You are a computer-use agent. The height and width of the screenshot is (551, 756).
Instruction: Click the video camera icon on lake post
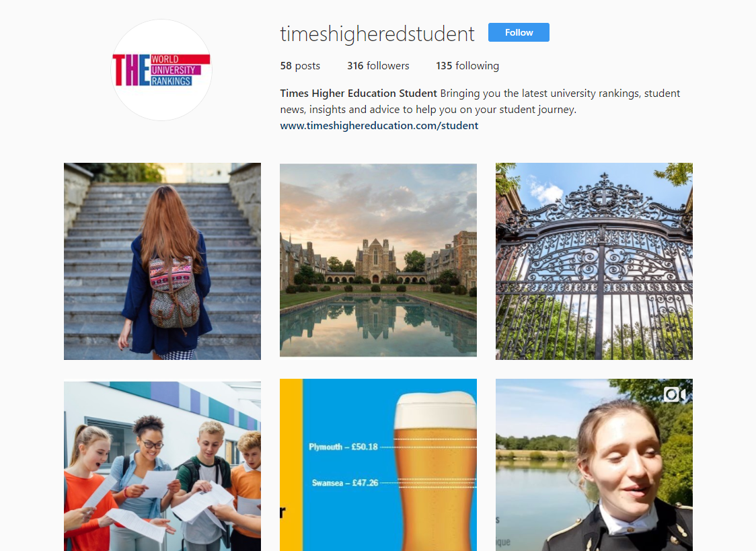pos(675,394)
